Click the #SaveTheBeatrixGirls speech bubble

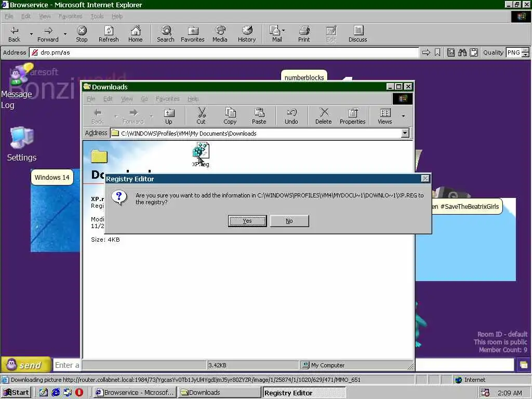tap(467, 207)
